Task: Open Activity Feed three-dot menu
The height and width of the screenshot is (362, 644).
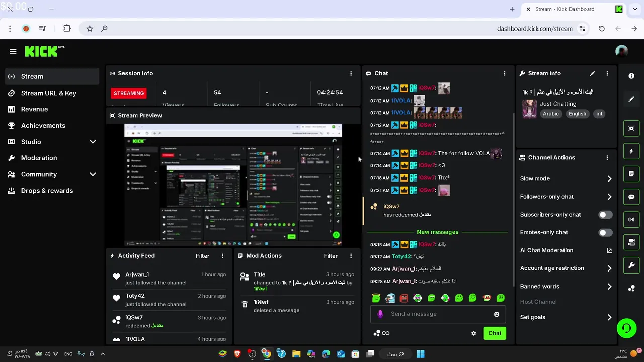Action: coord(222,256)
